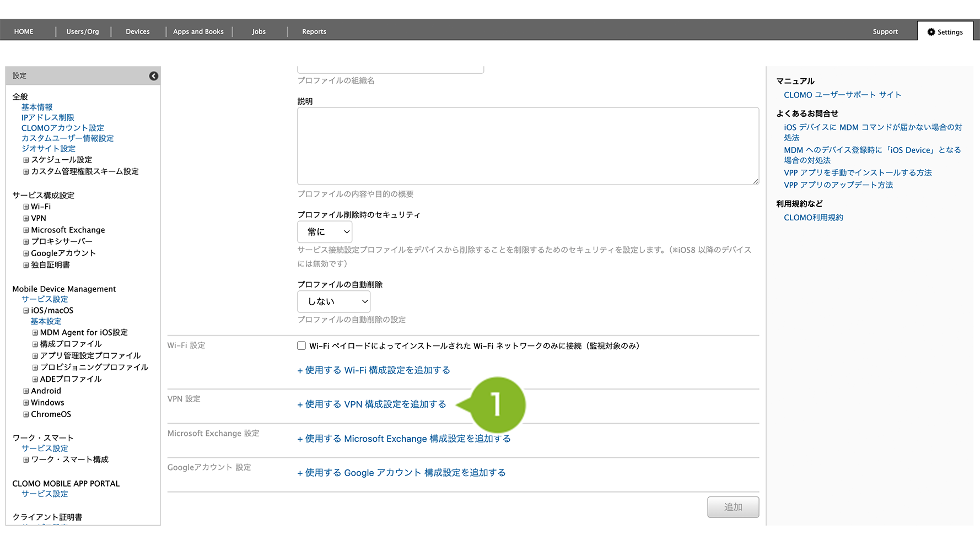Click the 使用する VPN 構成設定を追加する link
The image size is (980, 551).
pyautogui.click(x=372, y=404)
